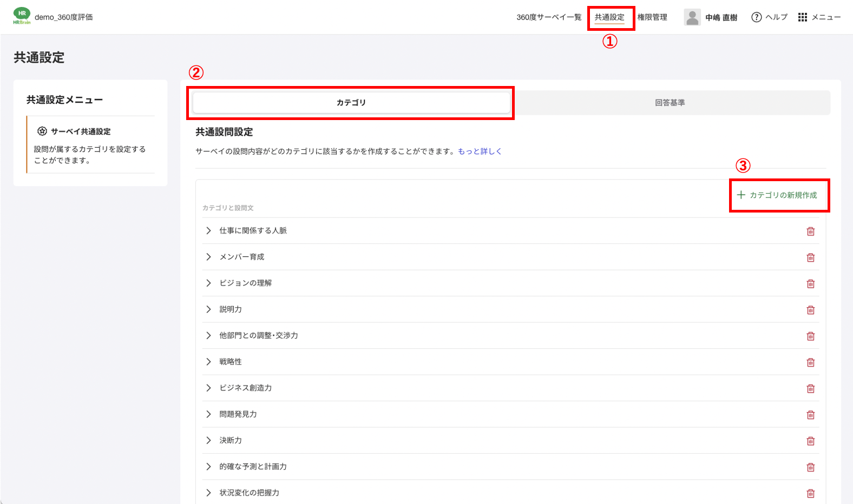The width and height of the screenshot is (853, 504).
Task: Click the ヘルプ question mark icon
Action: pyautogui.click(x=757, y=17)
